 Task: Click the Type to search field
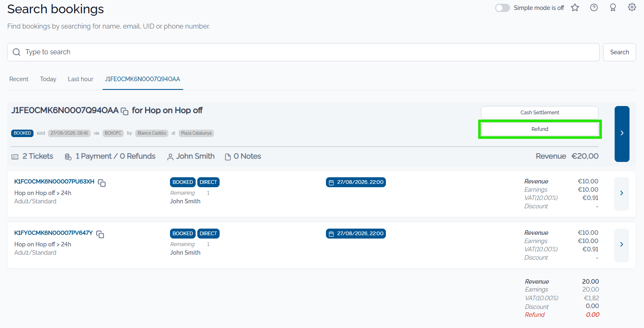coord(303,52)
